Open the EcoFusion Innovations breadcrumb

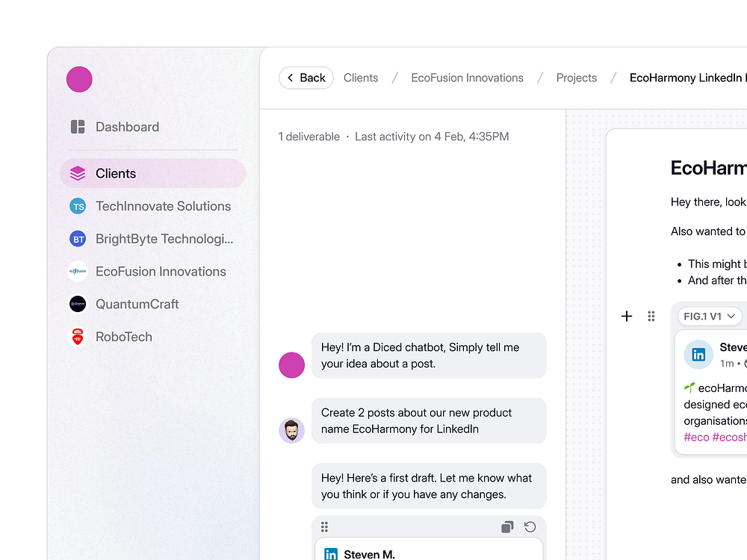click(467, 78)
